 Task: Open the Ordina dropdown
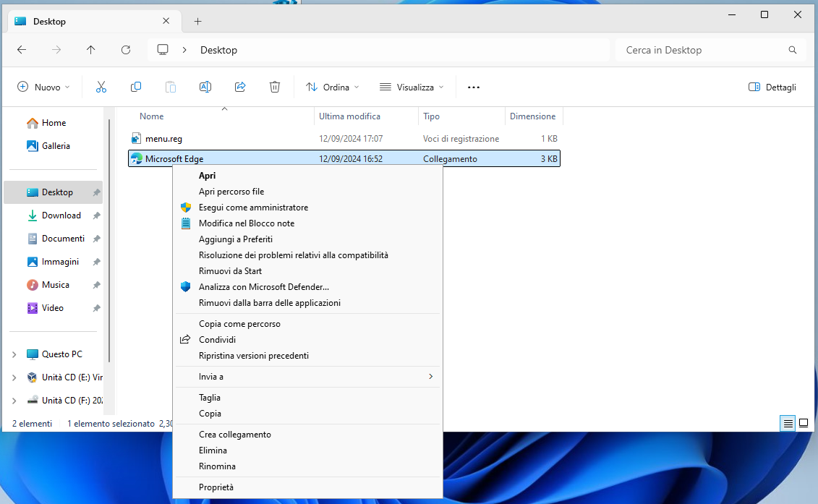tap(332, 87)
